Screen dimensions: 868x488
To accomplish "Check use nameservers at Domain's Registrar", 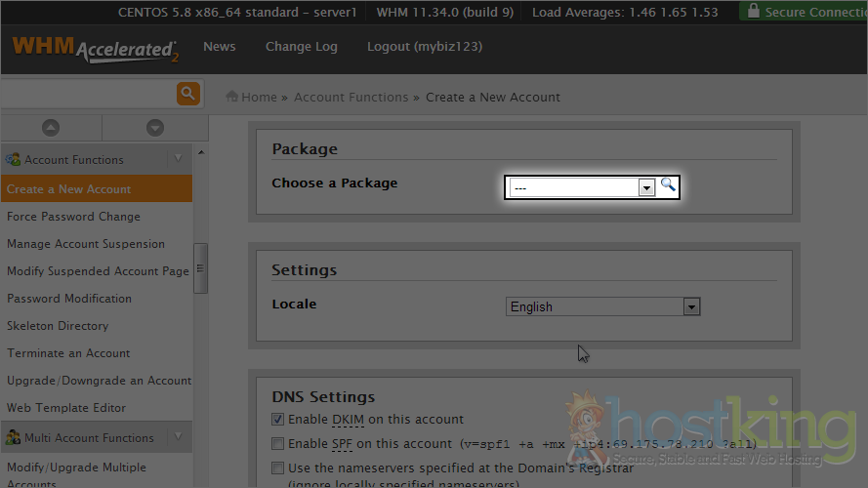I will [279, 468].
